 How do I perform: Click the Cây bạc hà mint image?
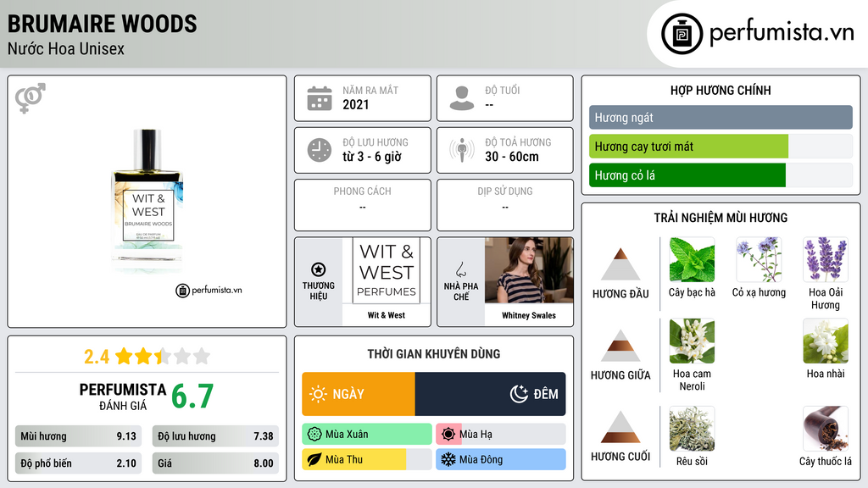click(x=692, y=260)
